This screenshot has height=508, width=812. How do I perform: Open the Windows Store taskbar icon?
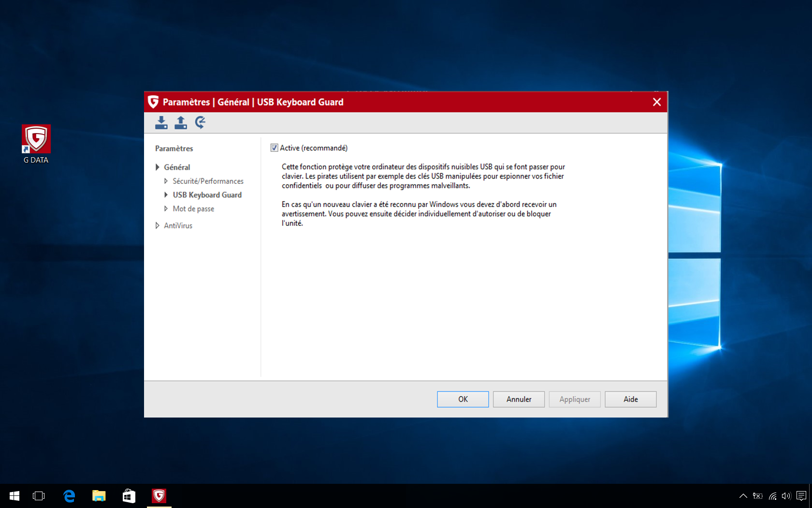tap(129, 496)
